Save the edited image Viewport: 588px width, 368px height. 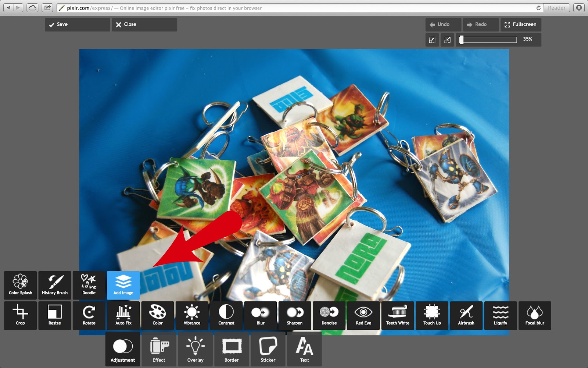78,25
